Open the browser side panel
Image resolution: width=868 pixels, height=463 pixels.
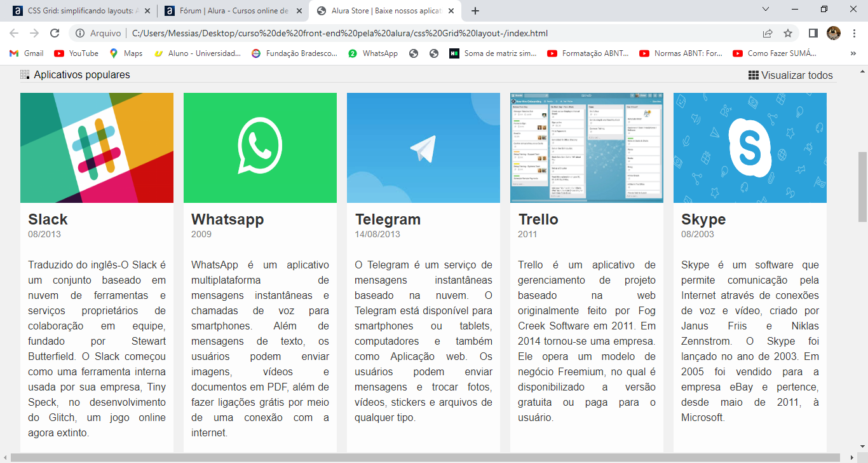[813, 33]
